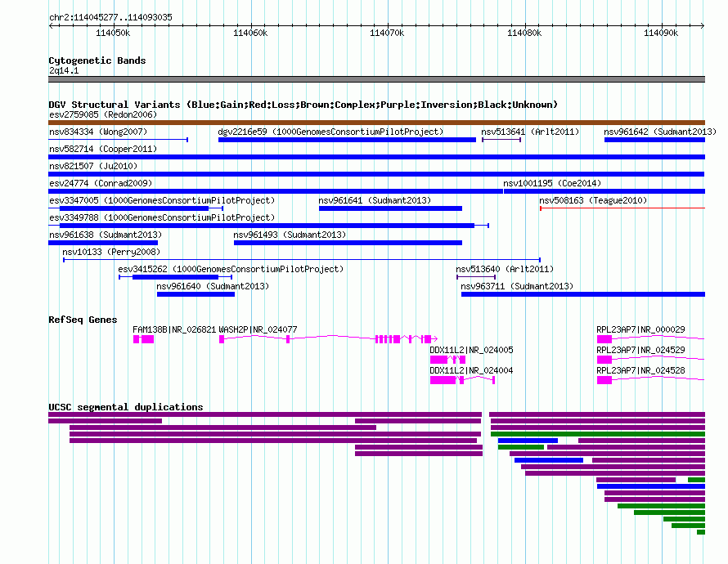Select the nsv508163 (Teague2010) loss label
728x564 pixels.
(593, 200)
